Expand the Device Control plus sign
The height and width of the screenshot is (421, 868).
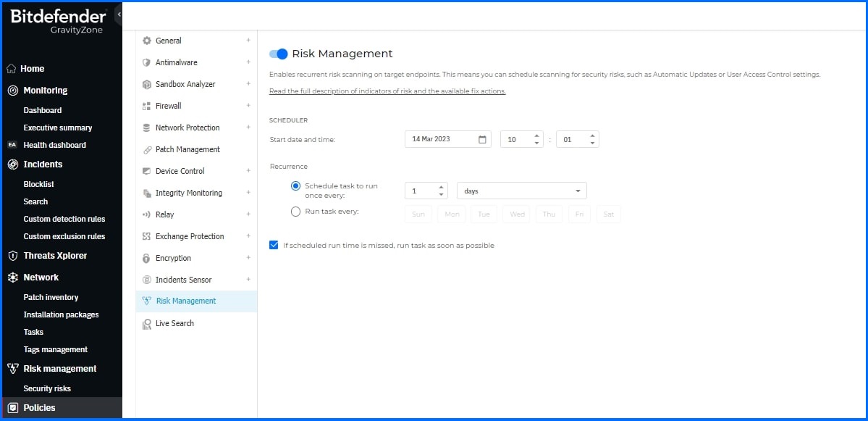[x=248, y=170]
